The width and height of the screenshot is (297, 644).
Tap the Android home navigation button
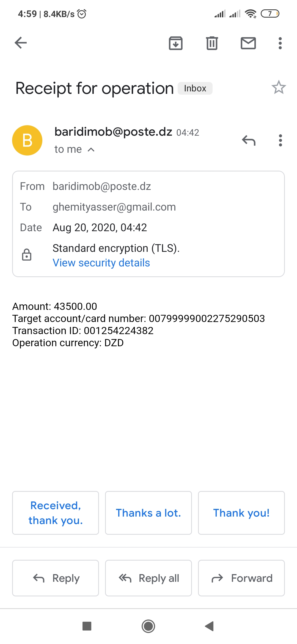tap(148, 626)
